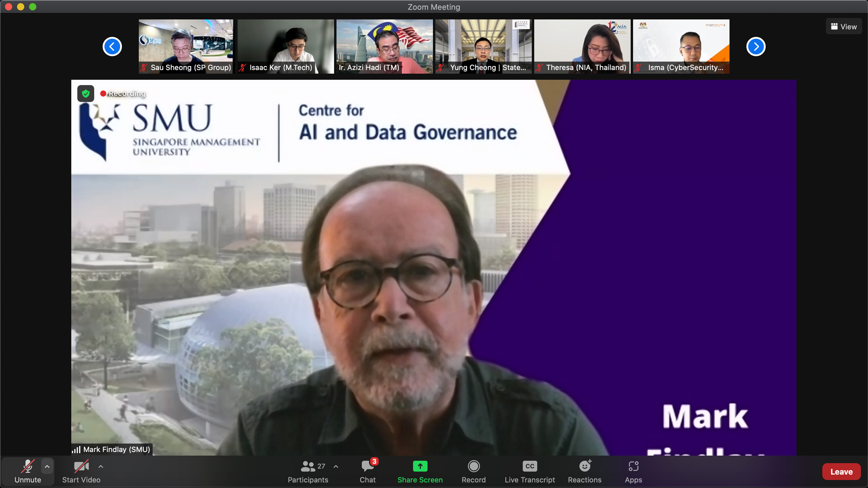The image size is (868, 488).
Task: Open the green shield meeting info icon
Action: [85, 93]
